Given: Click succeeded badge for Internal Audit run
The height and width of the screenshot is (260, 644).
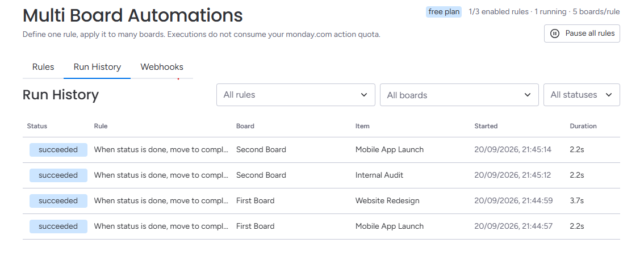Looking at the screenshot, I should (58, 175).
